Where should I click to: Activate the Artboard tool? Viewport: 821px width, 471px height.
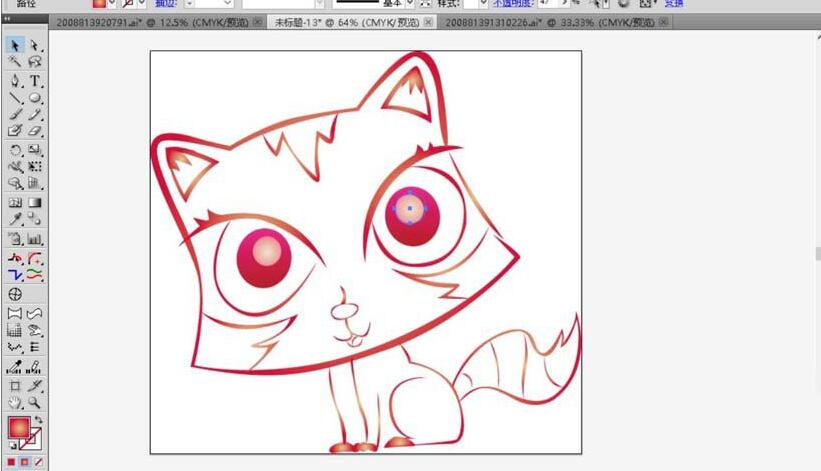(x=15, y=386)
